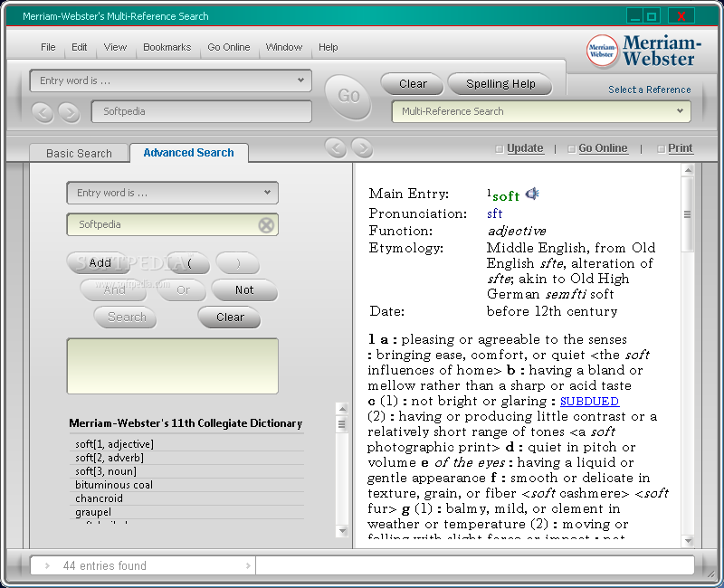Open the Edit menu
The height and width of the screenshot is (588, 724).
pyautogui.click(x=79, y=47)
